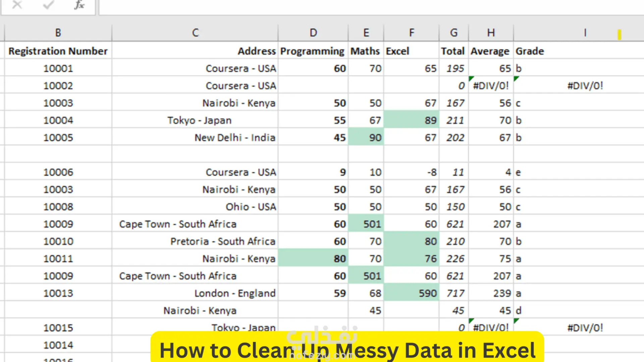
Task: Select the Excel score cell showing -8
Action: pos(412,172)
